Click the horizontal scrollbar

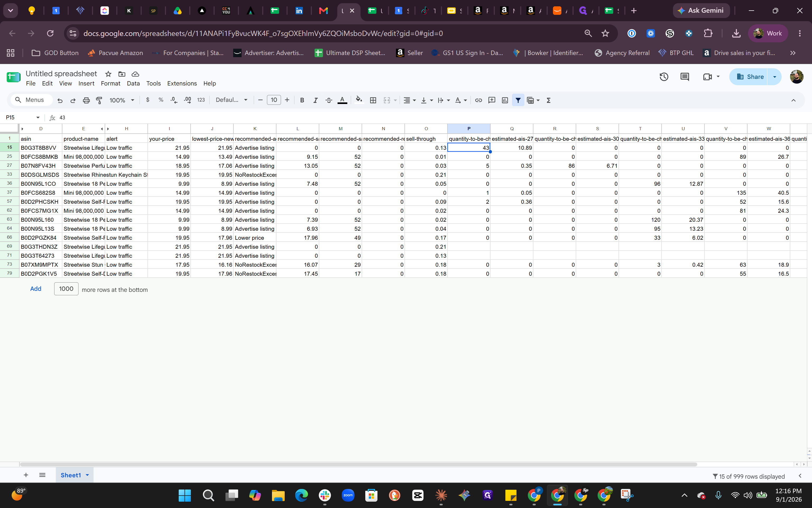point(358,464)
